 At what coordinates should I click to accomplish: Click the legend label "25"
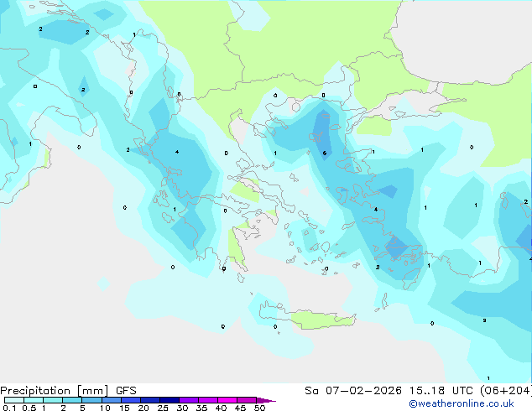(x=163, y=408)
